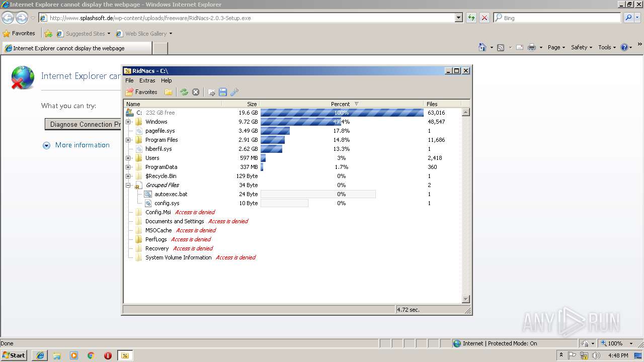Sort by the Name column header
This screenshot has height=362, width=644.
173,104
